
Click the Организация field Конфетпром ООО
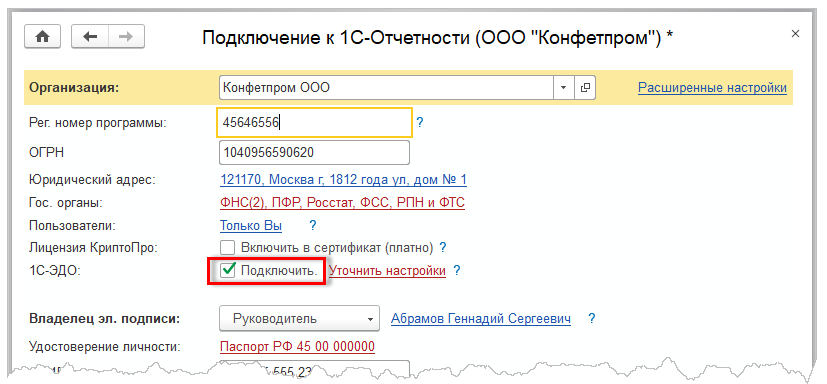coord(386,88)
